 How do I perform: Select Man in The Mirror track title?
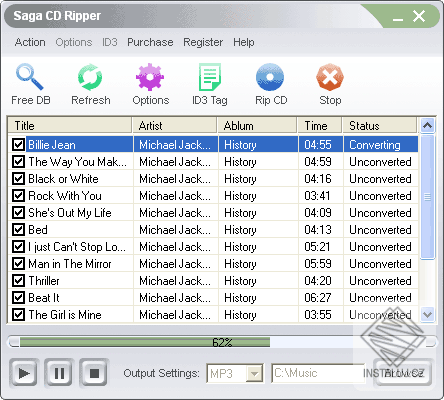click(x=70, y=264)
